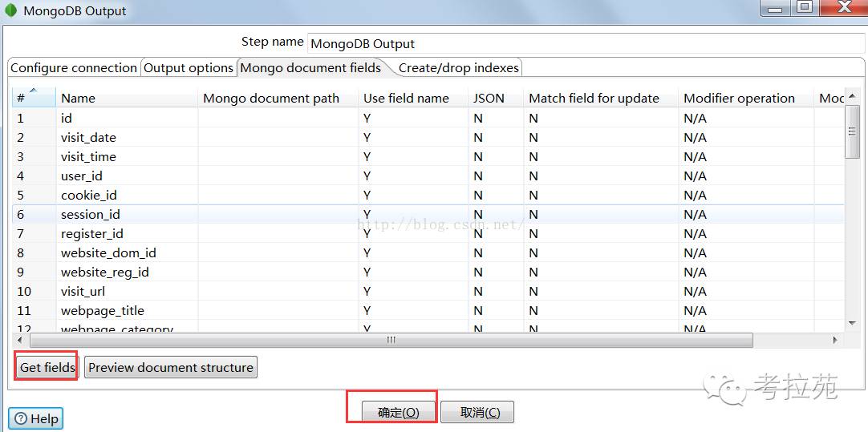Click Use field name Y for id row
Viewport: 868px width, 432px height.
[x=413, y=118]
